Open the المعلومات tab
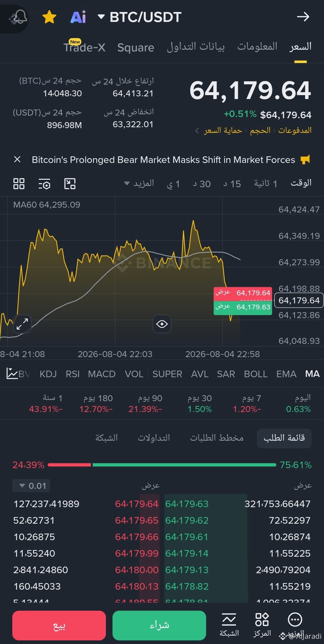This screenshot has height=644, width=324. [x=257, y=47]
